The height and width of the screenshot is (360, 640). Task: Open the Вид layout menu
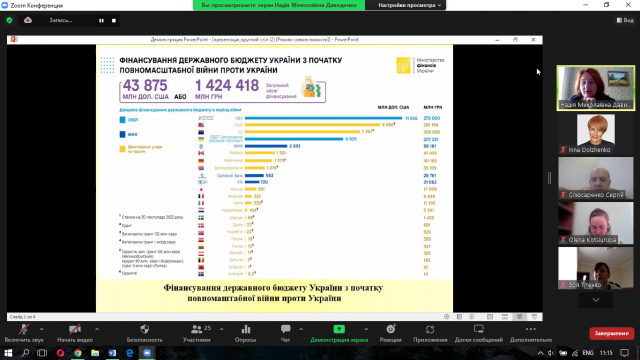tap(625, 20)
